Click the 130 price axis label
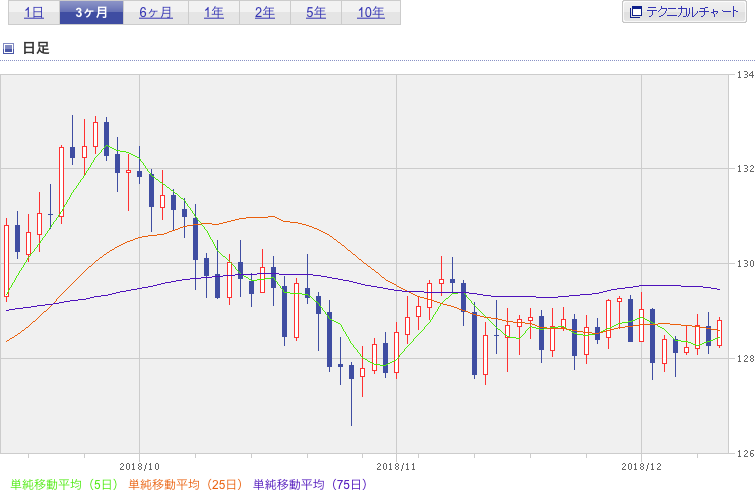 click(745, 263)
